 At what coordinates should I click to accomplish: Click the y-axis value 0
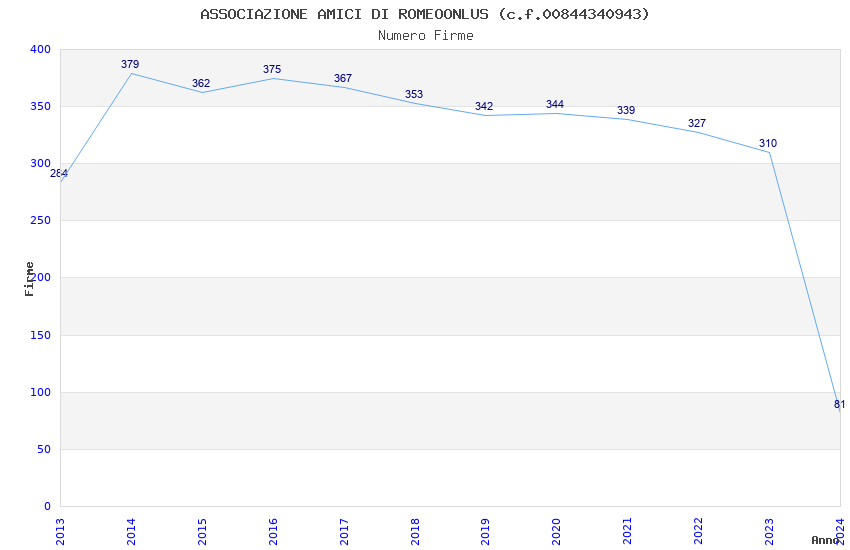pos(48,507)
